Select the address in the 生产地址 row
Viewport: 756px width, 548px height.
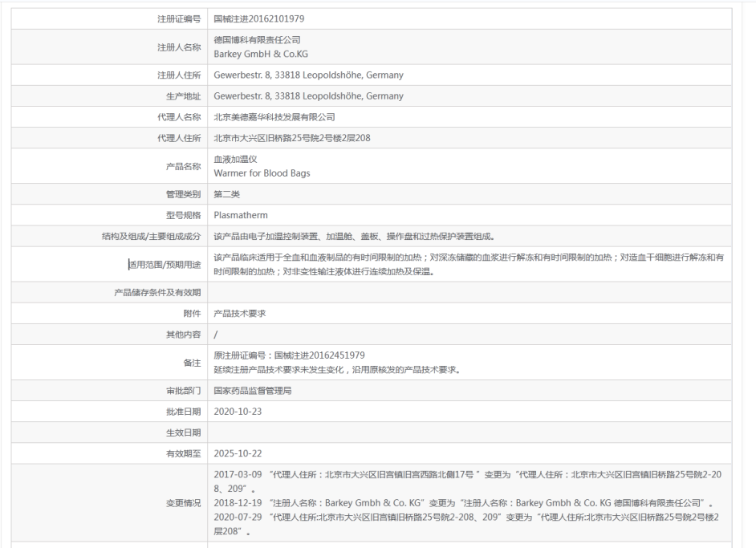[x=308, y=96]
